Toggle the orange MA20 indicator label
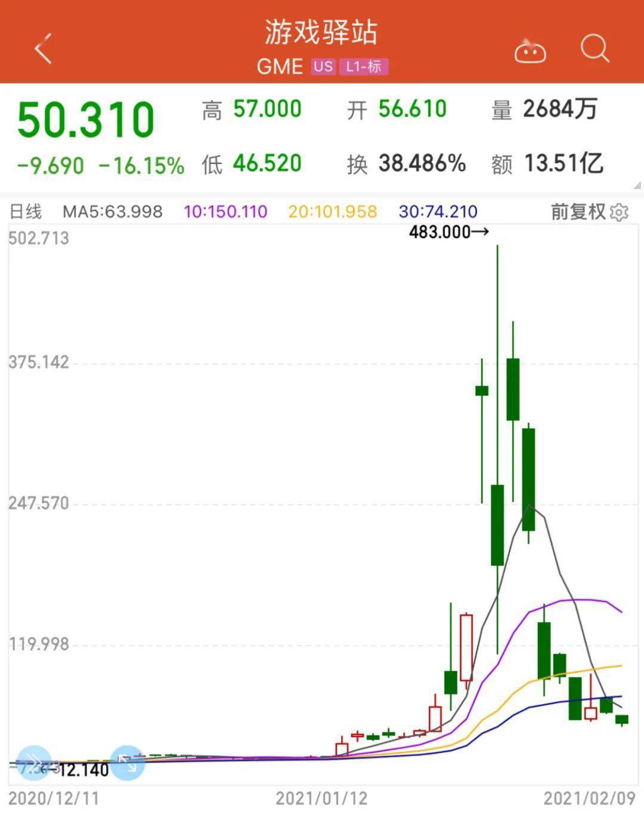Viewport: 644px width, 814px height. 332,212
